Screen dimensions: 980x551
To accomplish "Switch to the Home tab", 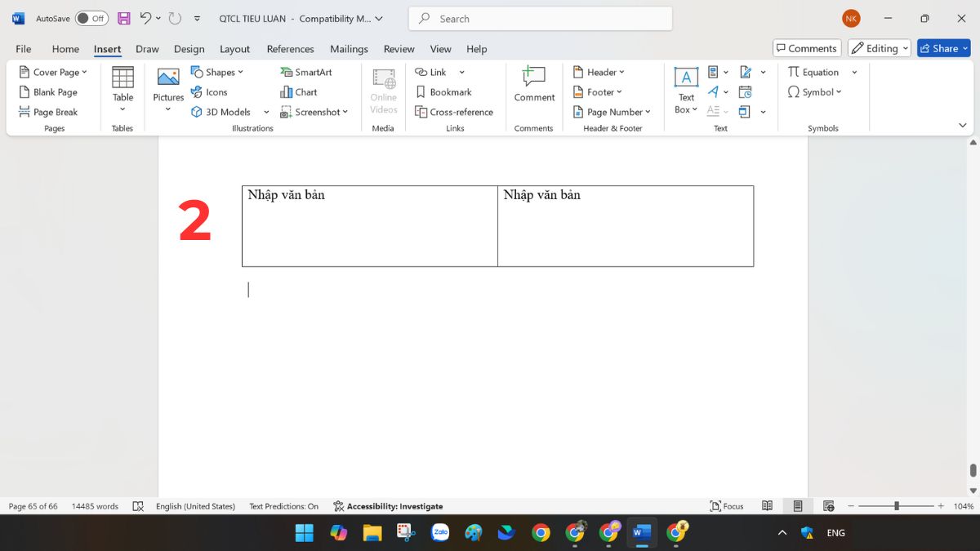I will click(x=65, y=49).
